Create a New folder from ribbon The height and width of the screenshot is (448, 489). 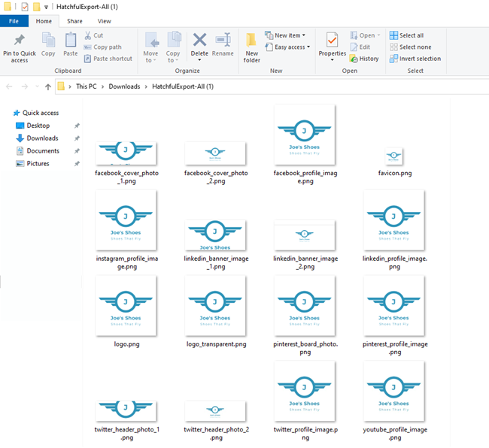251,44
